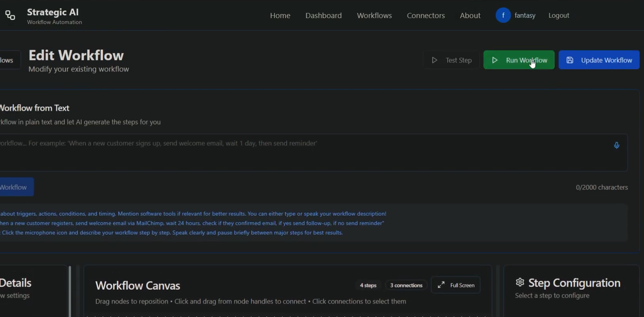Click the Strategic AI logo icon
This screenshot has width=644, height=317.
click(x=10, y=15)
